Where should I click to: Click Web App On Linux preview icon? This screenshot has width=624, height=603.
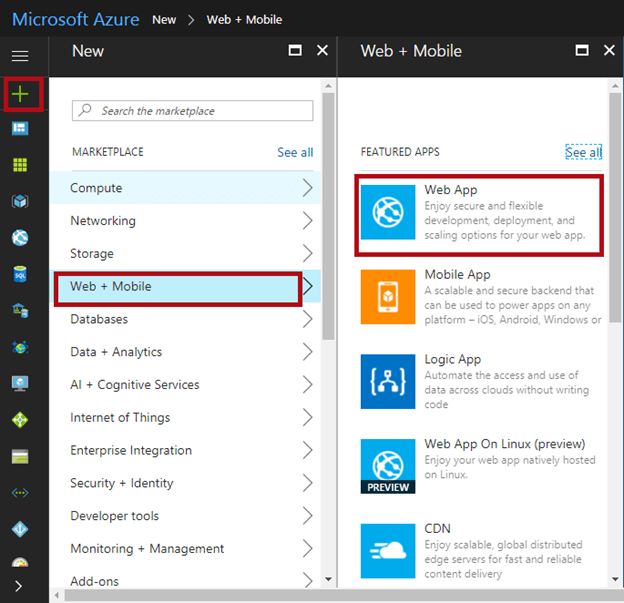(x=387, y=466)
